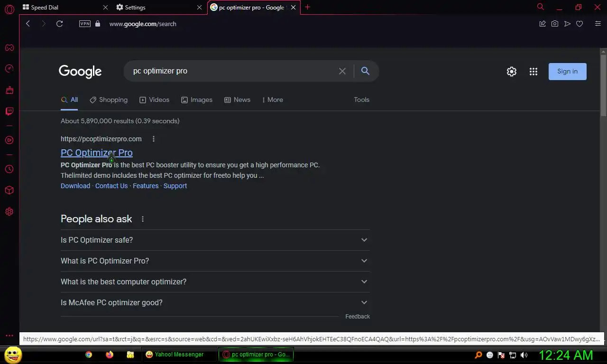Select the Shopping results tab
Image resolution: width=607 pixels, height=364 pixels.
click(x=109, y=100)
